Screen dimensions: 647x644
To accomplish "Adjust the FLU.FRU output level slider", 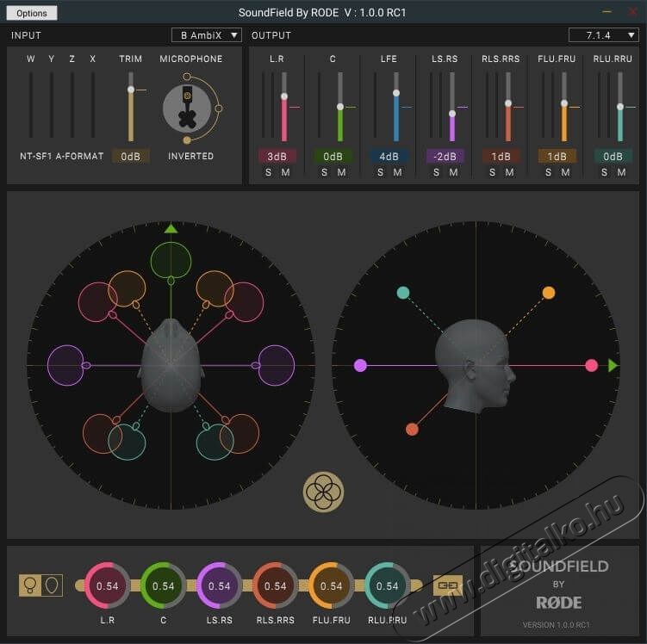I will 564,103.
